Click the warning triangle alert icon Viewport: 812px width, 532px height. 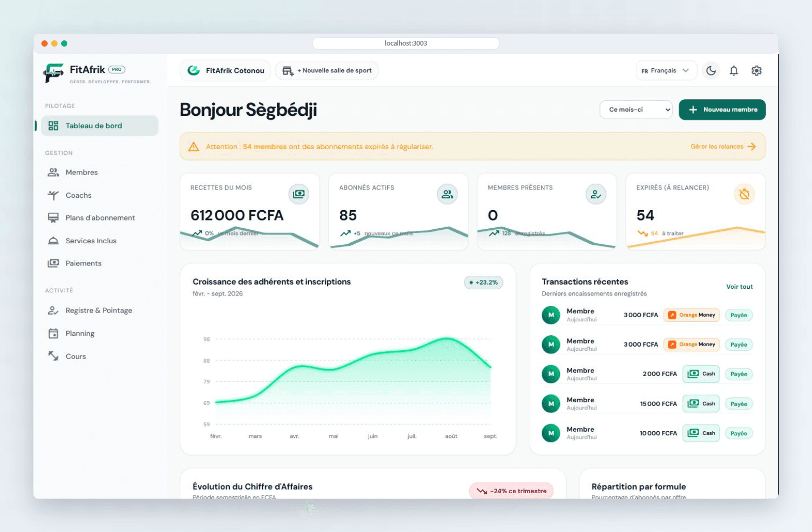pyautogui.click(x=194, y=147)
